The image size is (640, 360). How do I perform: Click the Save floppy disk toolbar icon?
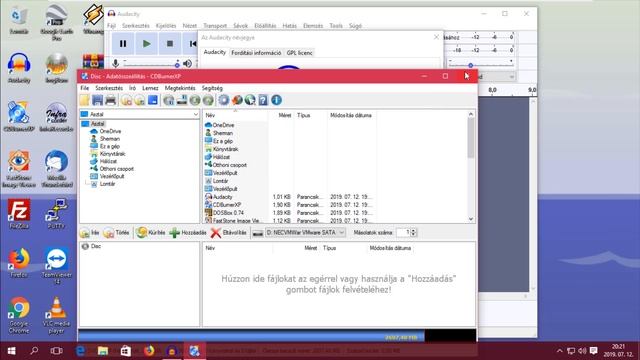(x=98, y=100)
